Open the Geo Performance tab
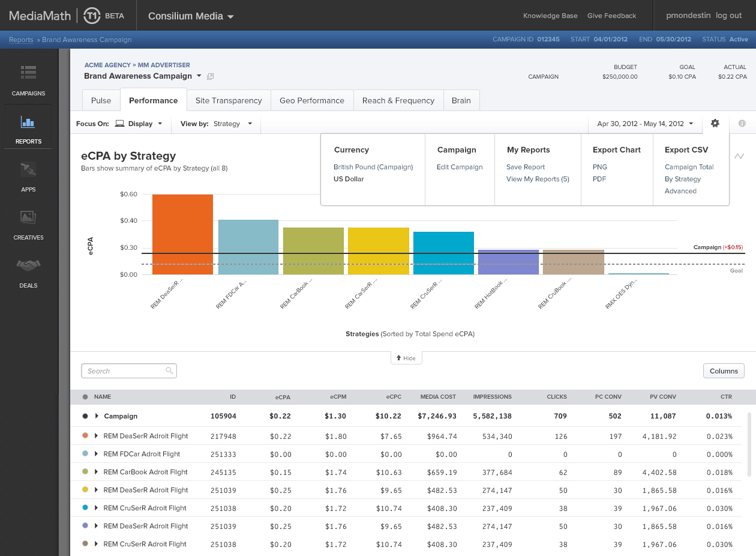 pos(312,100)
